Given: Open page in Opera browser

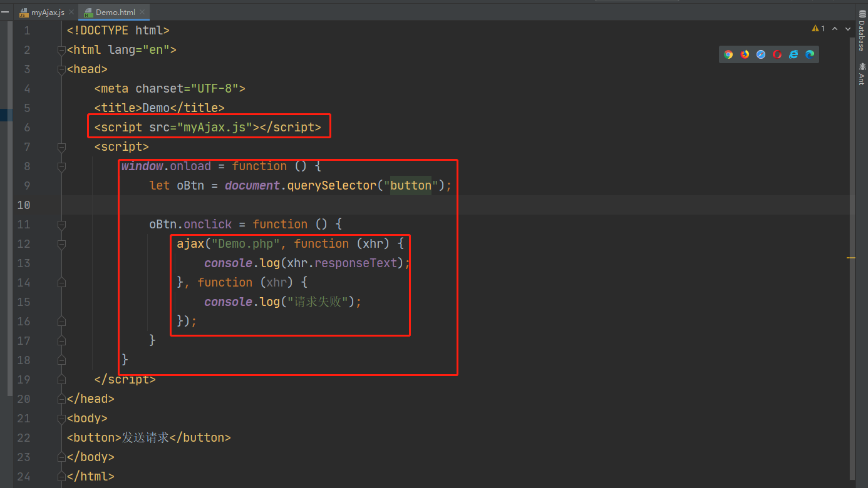Looking at the screenshot, I should point(777,54).
